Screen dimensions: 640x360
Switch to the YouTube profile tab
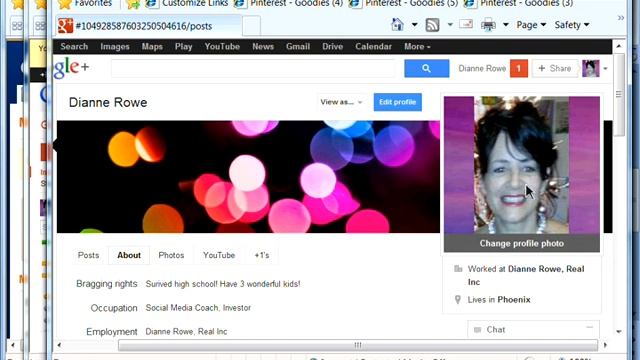point(219,255)
